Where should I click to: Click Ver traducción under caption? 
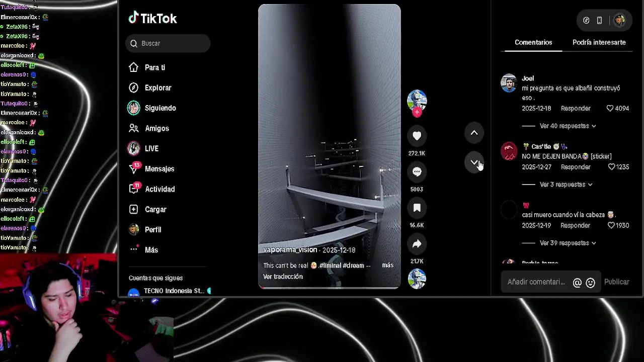[283, 277]
